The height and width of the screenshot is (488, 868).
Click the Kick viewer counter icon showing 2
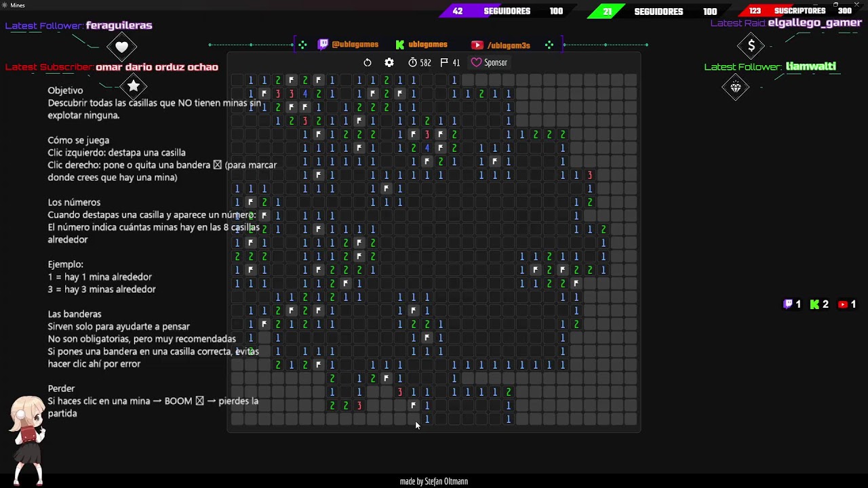point(815,304)
